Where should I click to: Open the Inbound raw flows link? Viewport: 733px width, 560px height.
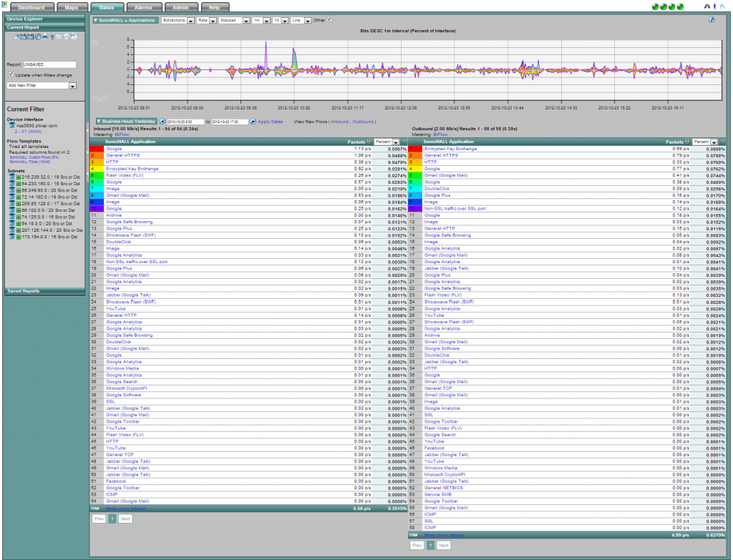340,122
